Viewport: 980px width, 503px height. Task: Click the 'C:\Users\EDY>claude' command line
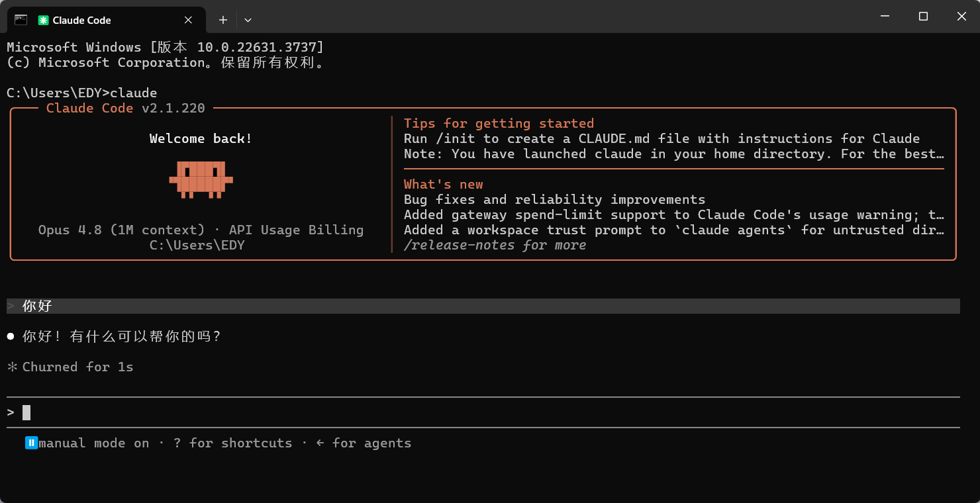pyautogui.click(x=82, y=93)
